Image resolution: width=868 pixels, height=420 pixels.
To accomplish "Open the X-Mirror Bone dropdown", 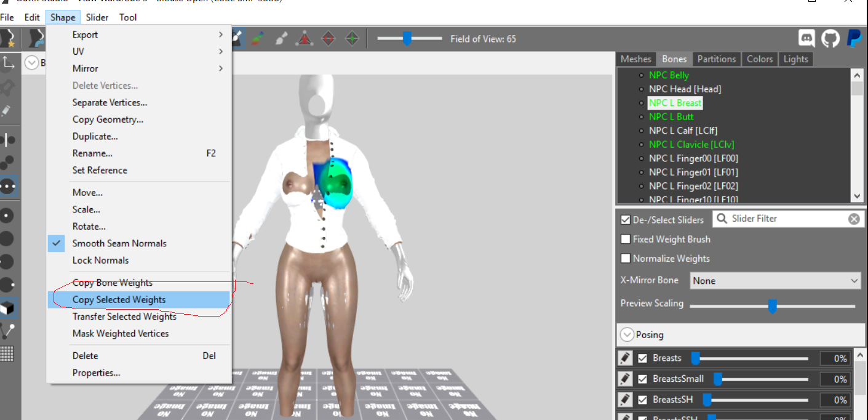I will (x=775, y=281).
